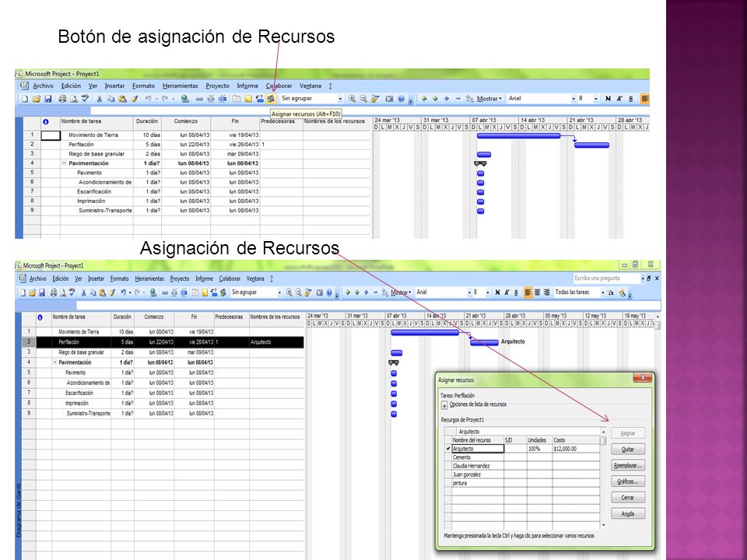Screen dimensions: 747x560
Task: Click Indent green right arrow in upper window
Action: [435, 99]
